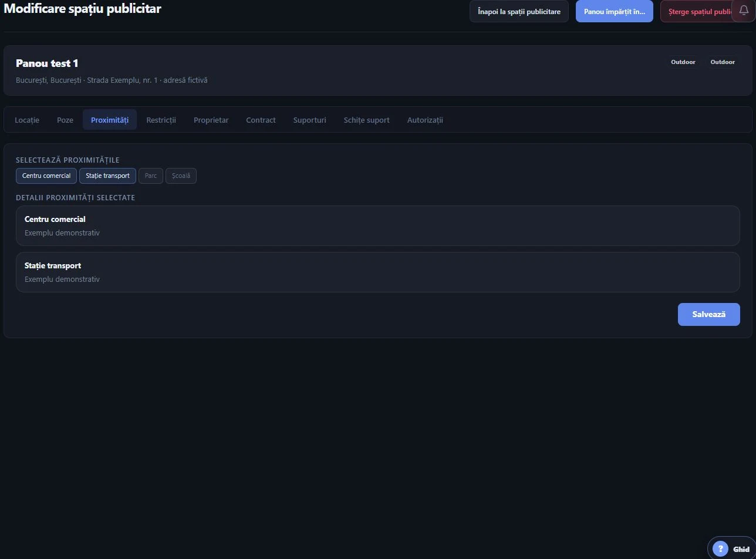Switch to the Contract tab

[261, 120]
